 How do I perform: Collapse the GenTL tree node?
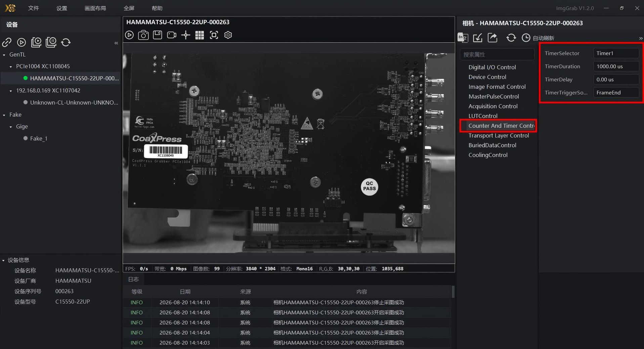coord(4,55)
